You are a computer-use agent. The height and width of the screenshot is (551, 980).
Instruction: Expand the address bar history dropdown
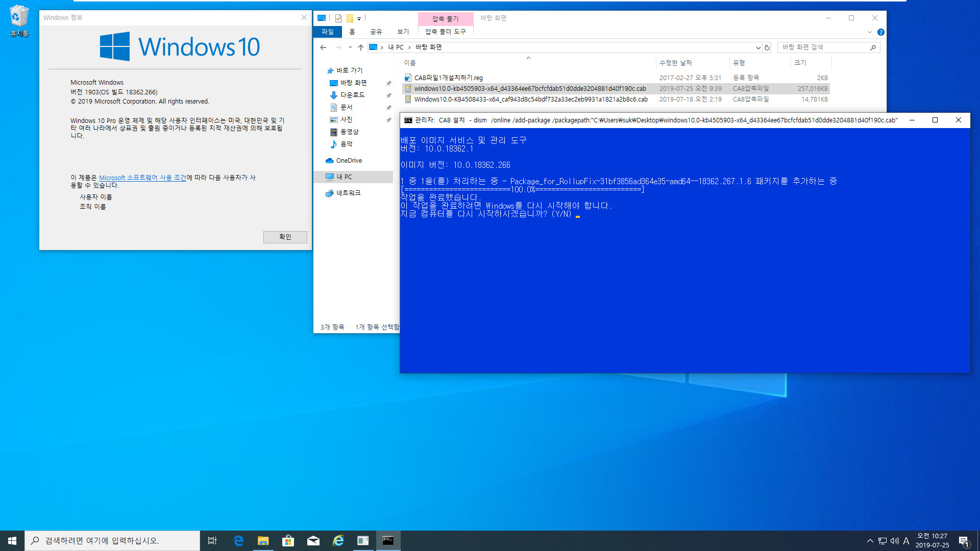pos(758,47)
